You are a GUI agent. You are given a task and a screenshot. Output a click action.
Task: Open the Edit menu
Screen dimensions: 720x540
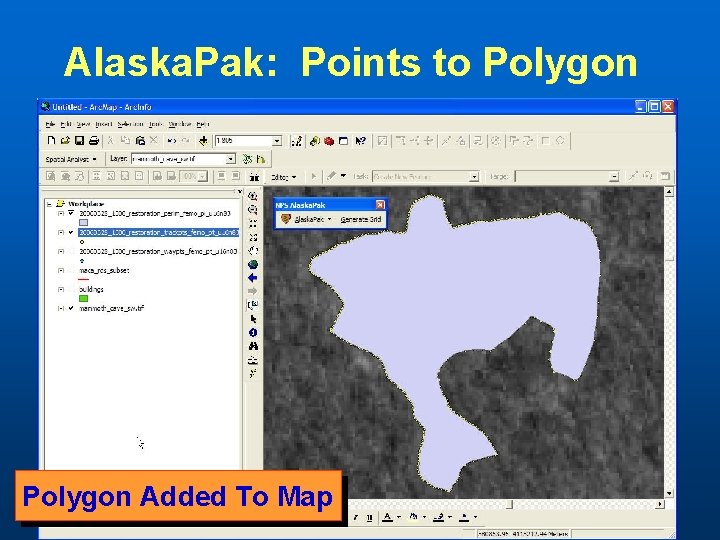pos(66,124)
